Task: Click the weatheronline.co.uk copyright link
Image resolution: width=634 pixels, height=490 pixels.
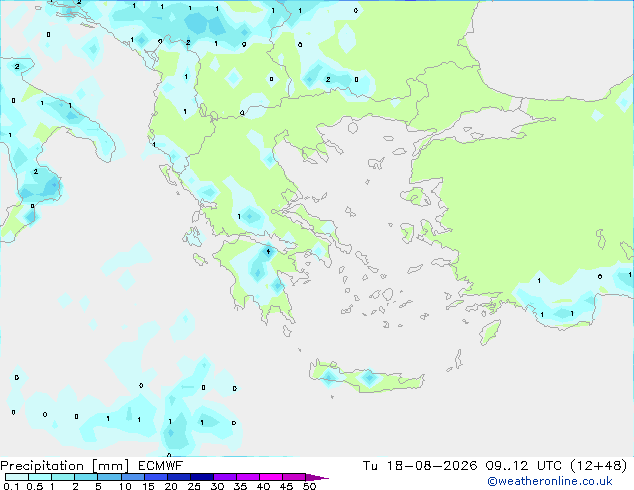Action: click(x=550, y=481)
